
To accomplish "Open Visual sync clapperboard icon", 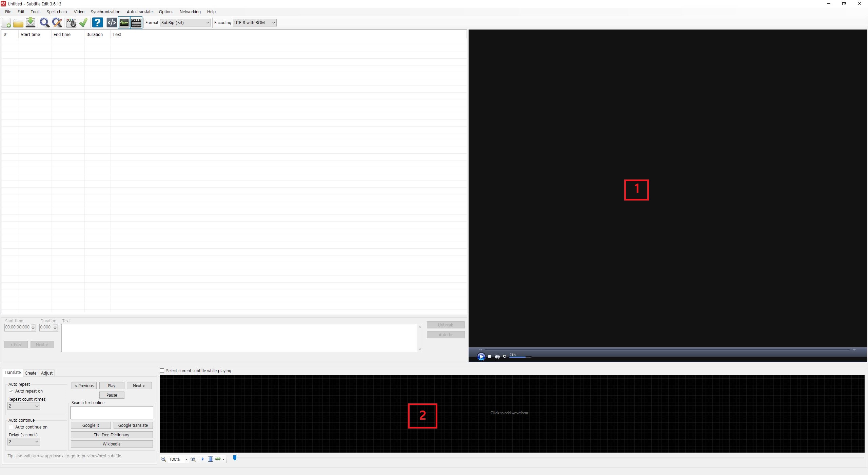I will pos(71,23).
